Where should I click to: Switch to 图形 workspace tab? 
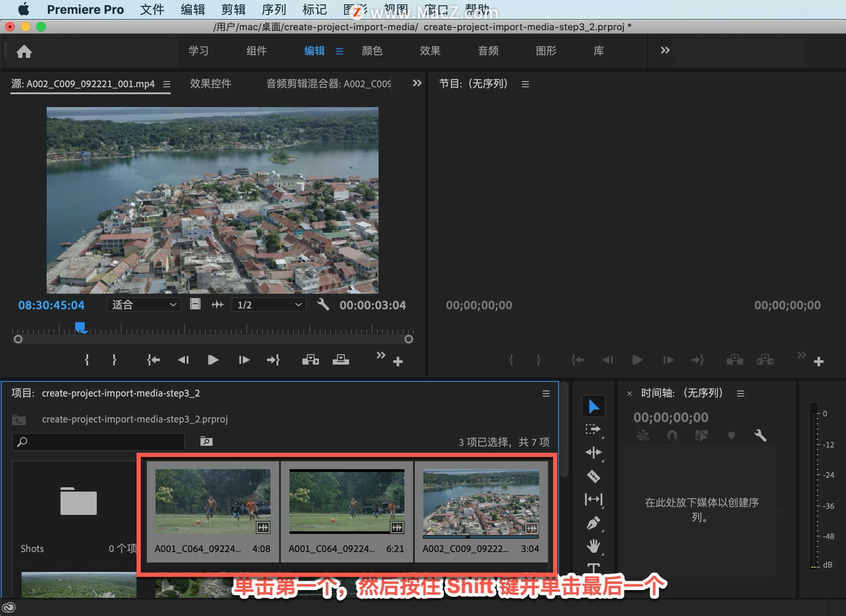(x=546, y=51)
